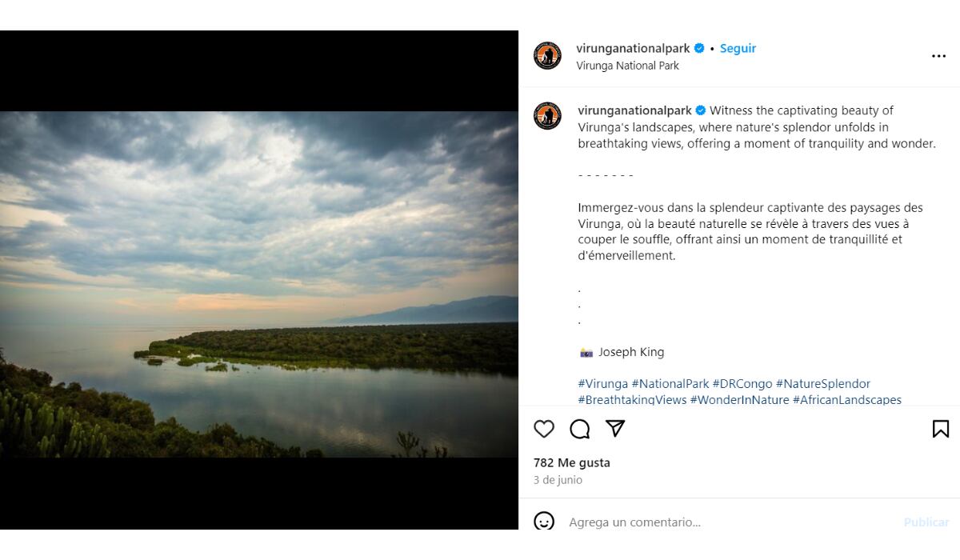This screenshot has height=560, width=960.
Task: Open emoji picker smiley icon
Action: coord(544,522)
